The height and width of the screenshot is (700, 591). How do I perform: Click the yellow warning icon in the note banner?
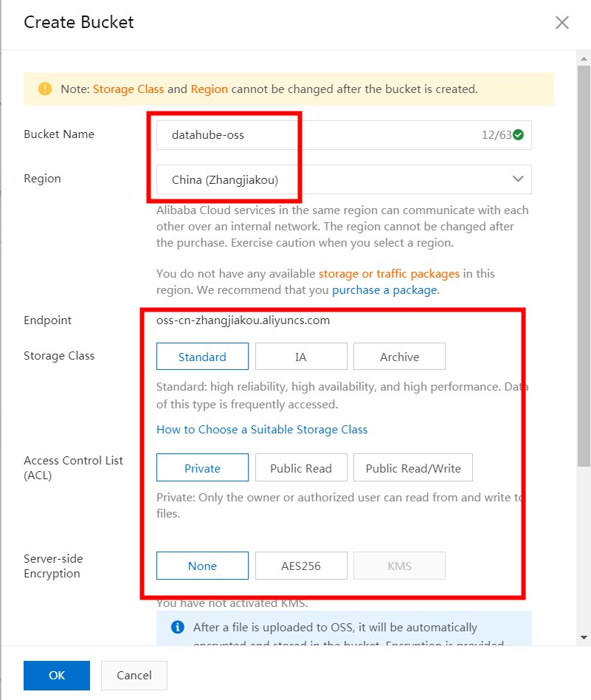[x=44, y=89]
